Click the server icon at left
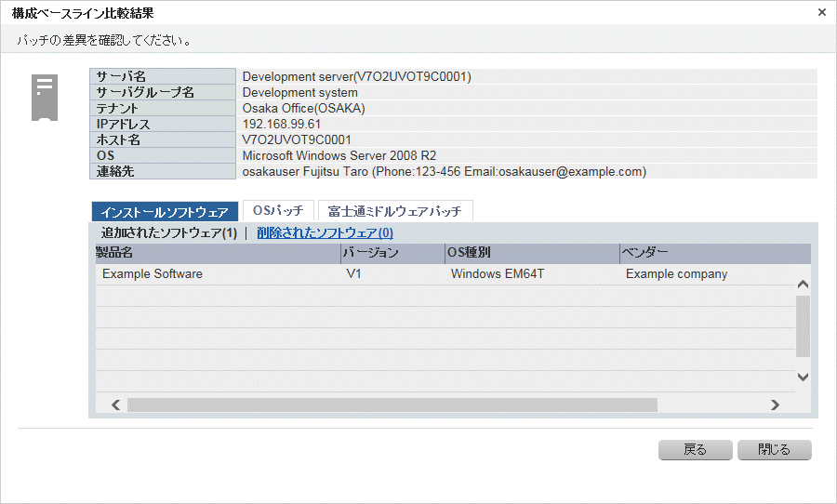Screen dimensions: 837x504 point(44,98)
